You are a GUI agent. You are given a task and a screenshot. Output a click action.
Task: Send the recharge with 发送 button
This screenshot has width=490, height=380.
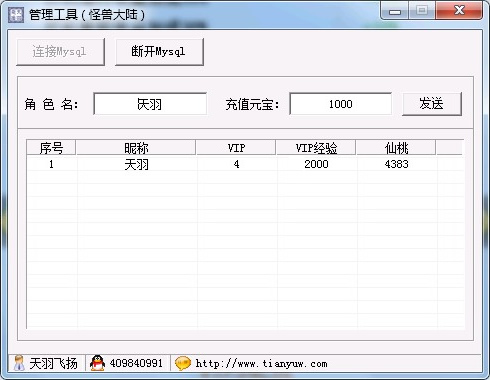[432, 104]
